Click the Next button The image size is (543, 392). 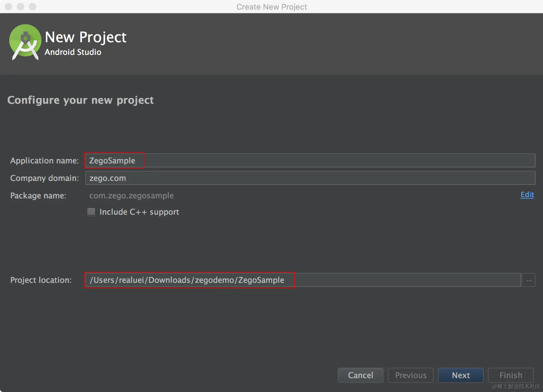point(461,375)
